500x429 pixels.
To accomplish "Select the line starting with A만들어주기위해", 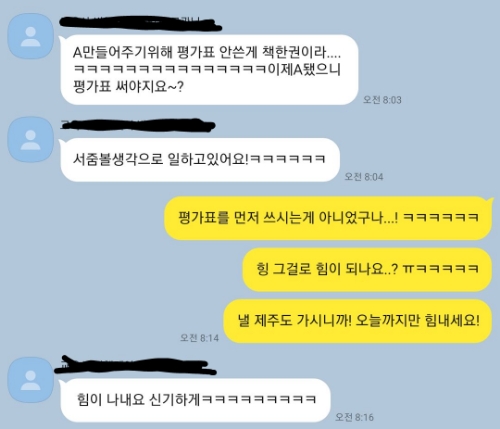I will [x=207, y=52].
